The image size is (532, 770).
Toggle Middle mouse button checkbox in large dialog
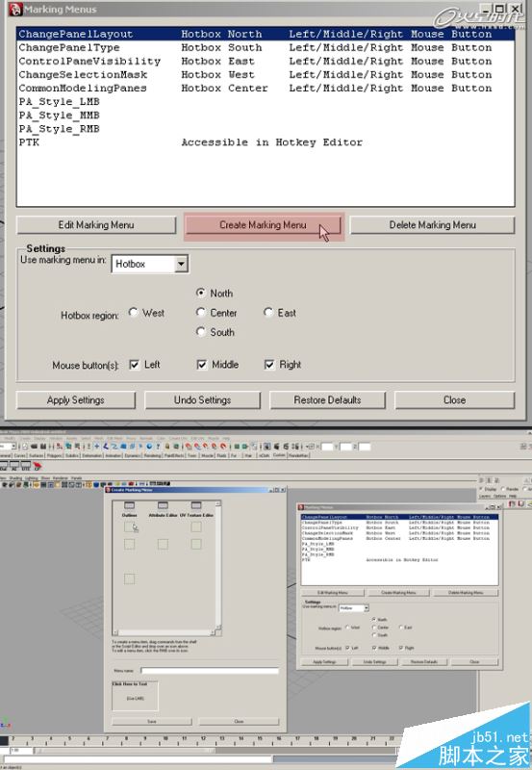(x=202, y=365)
